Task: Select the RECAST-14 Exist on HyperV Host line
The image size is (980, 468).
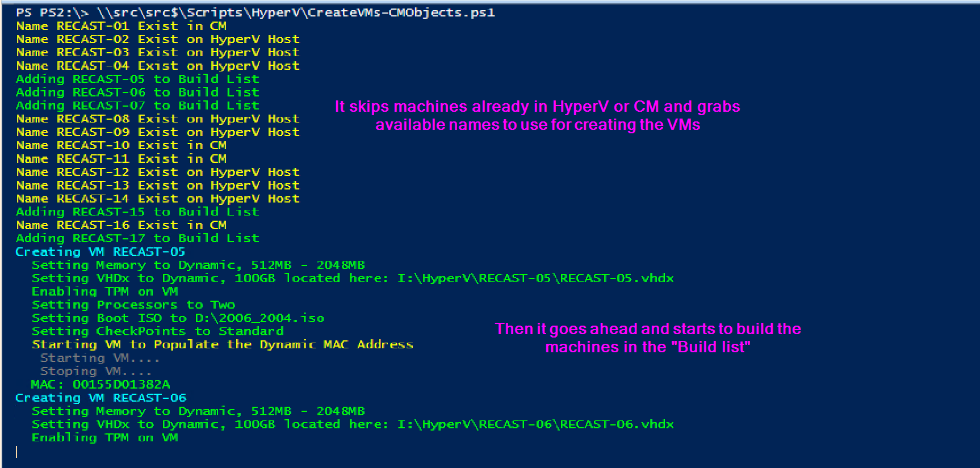Action: (157, 199)
